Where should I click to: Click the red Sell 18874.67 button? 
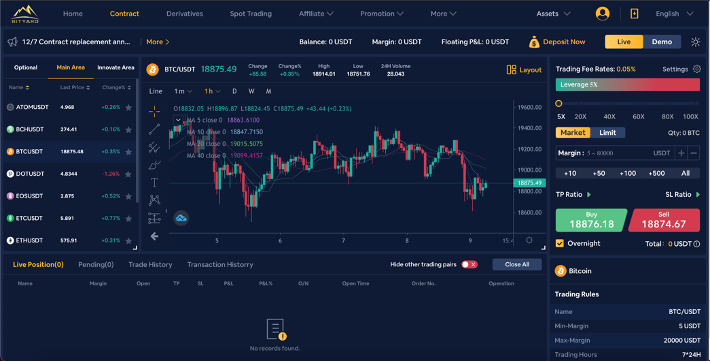664,220
